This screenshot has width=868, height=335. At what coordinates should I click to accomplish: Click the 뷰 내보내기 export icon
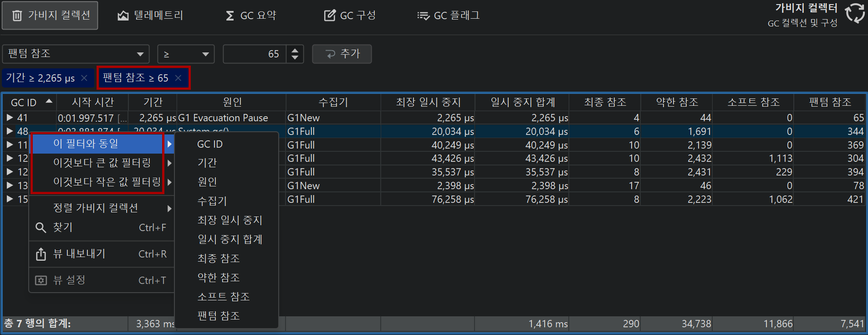click(41, 254)
